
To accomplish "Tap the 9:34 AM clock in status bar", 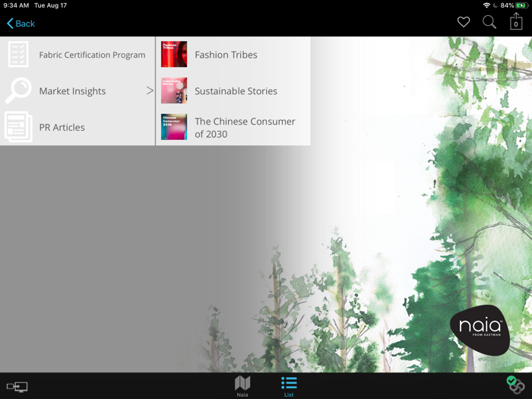I will 16,5.
